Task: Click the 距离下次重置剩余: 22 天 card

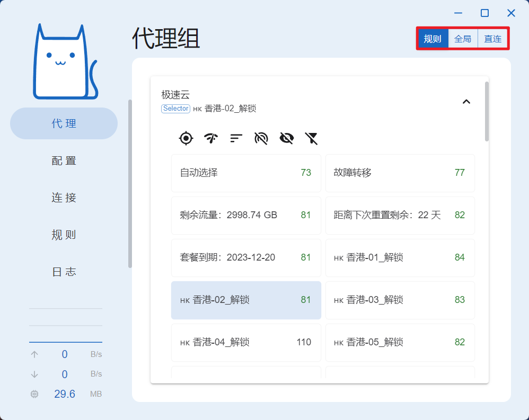Action: click(400, 216)
